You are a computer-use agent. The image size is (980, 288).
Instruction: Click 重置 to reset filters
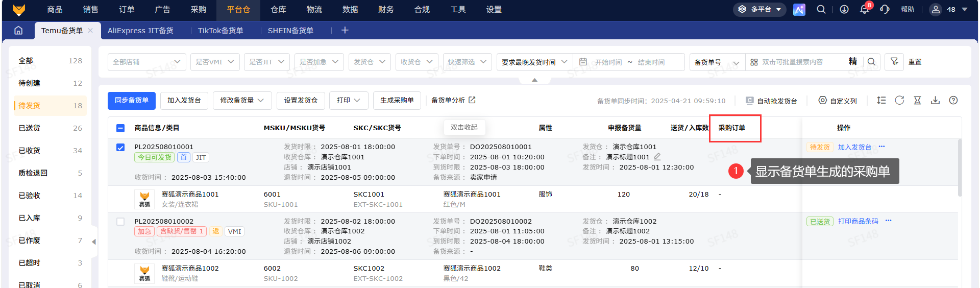point(915,62)
